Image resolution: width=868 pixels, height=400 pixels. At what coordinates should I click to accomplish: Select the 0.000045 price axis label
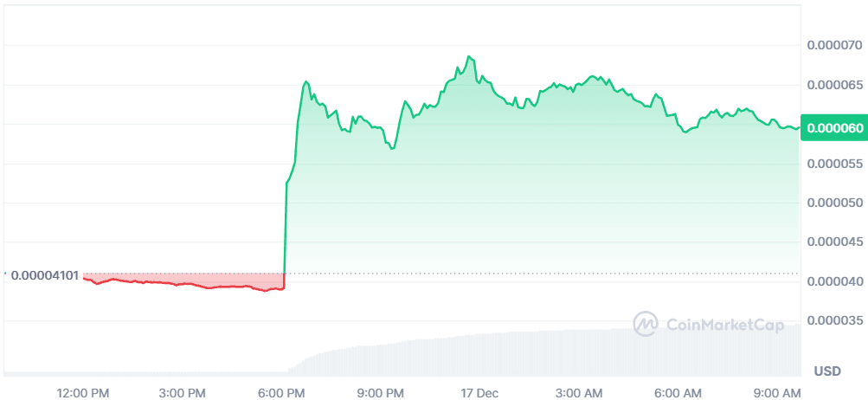(834, 242)
